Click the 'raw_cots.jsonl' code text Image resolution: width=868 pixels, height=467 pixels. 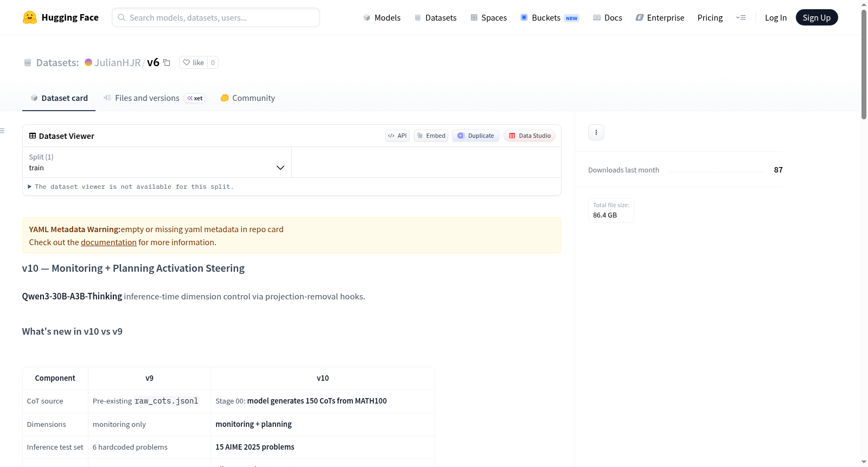(x=167, y=401)
